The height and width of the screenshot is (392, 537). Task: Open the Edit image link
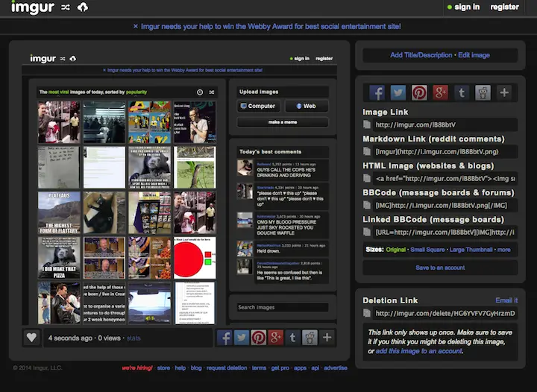[x=474, y=55]
